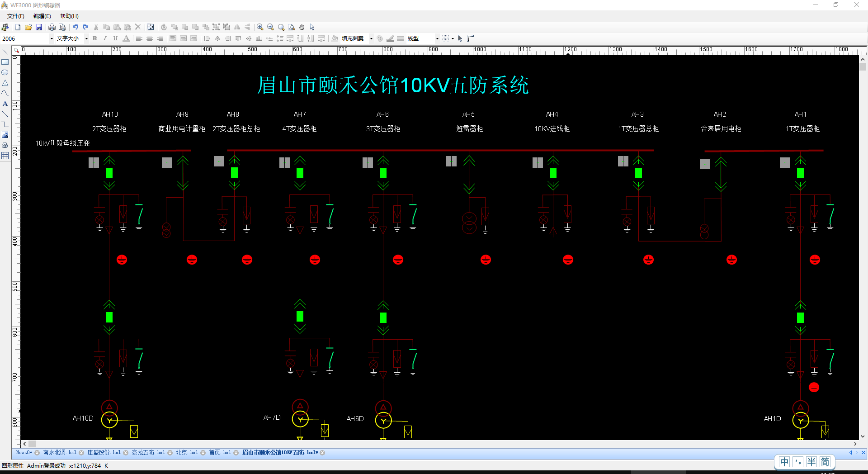868x474 pixels.
Task: Undo the last action
Action: pyautogui.click(x=75, y=27)
